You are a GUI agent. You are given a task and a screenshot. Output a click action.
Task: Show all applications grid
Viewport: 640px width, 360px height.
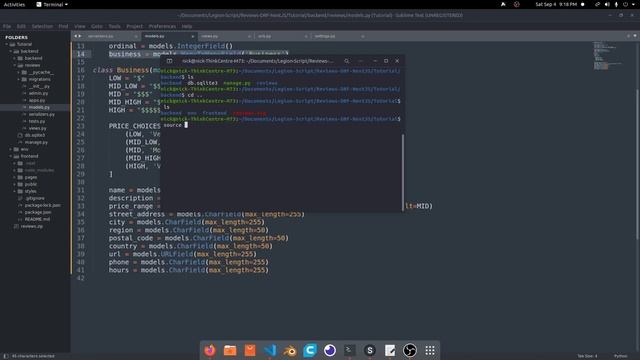[x=430, y=350]
